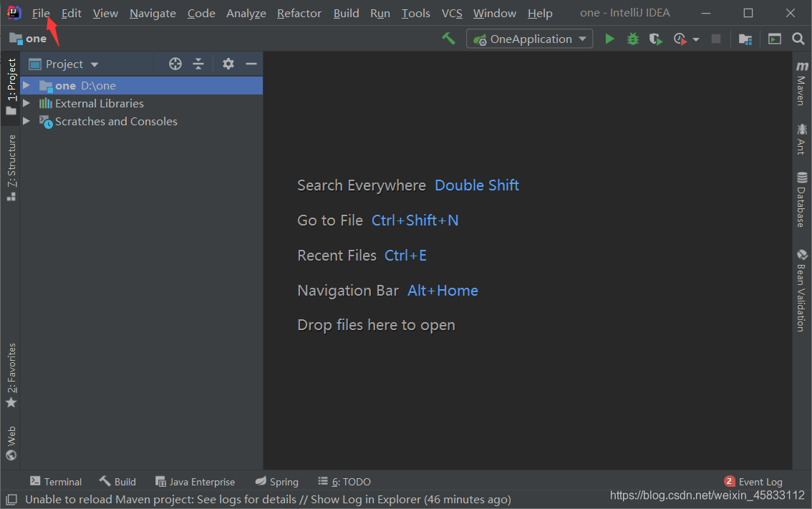Open the Event Log with 2 notifications
Screen dimensions: 812x509
point(753,482)
